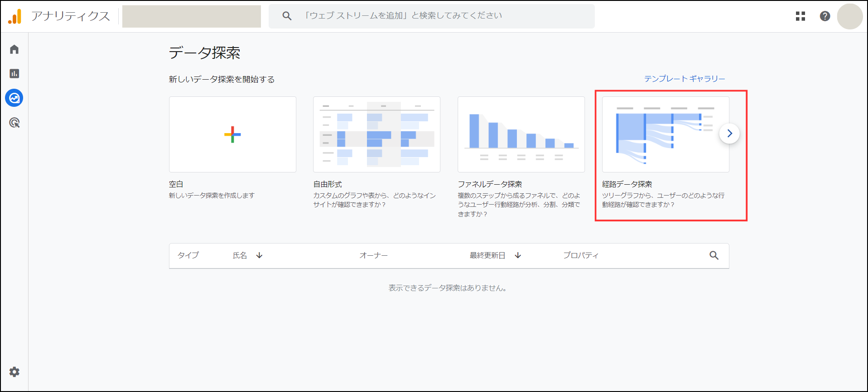Open the Home icon in sidebar
Viewport: 868px width, 392px height.
14,49
